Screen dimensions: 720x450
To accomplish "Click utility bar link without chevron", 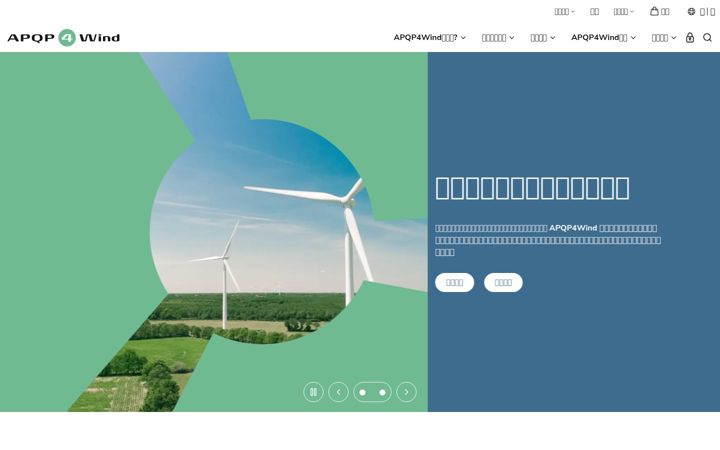I will click(594, 11).
